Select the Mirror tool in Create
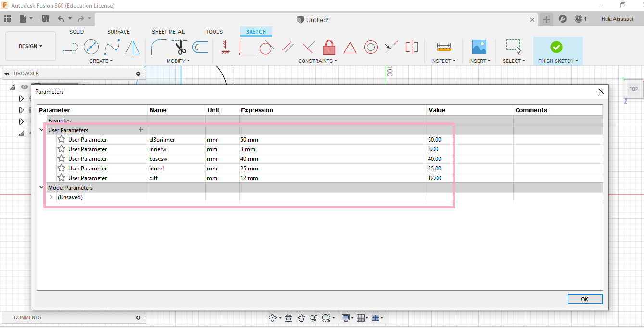This screenshot has height=328, width=644. click(x=132, y=47)
